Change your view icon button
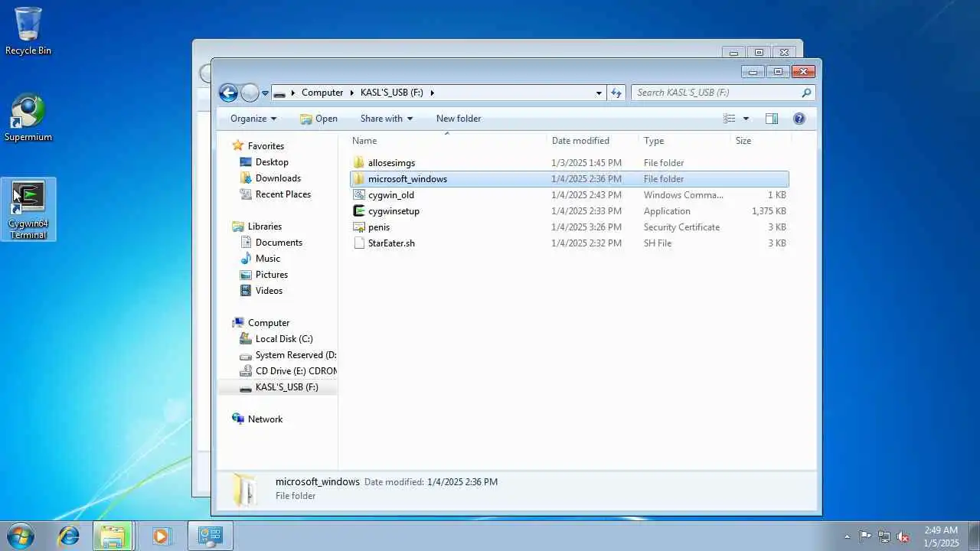The height and width of the screenshot is (551, 980). [730, 119]
